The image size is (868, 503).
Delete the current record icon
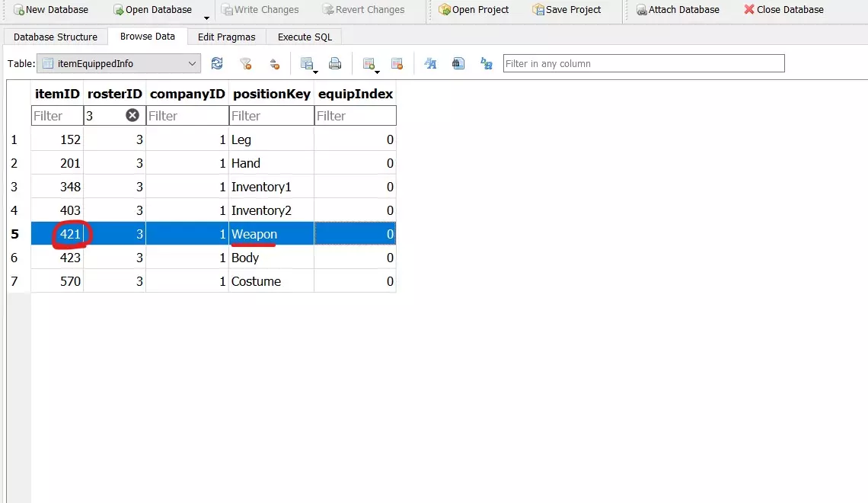click(397, 64)
